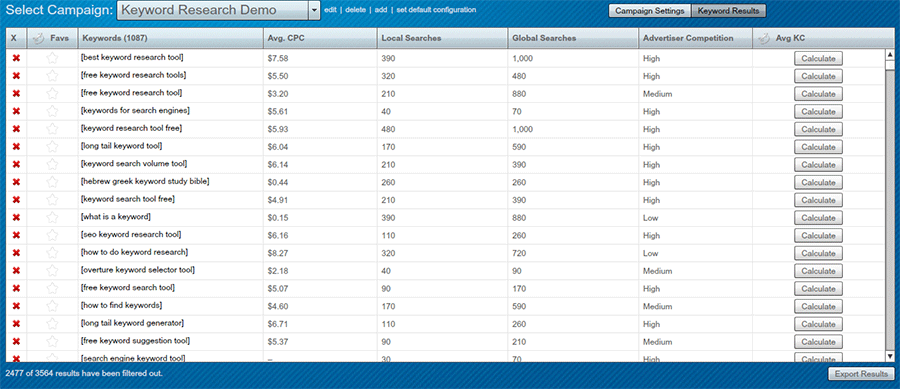
Task: Star the keyword research tool free row
Action: point(52,129)
